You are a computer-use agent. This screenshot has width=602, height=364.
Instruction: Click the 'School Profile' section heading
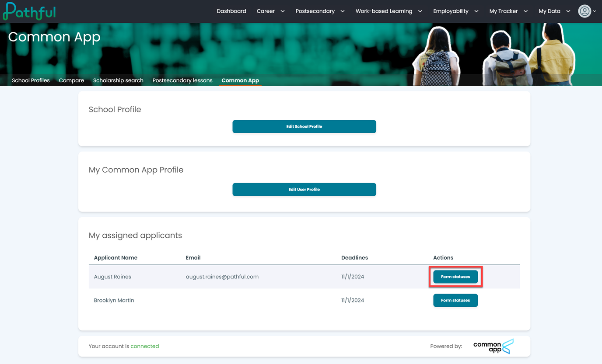[x=115, y=110]
